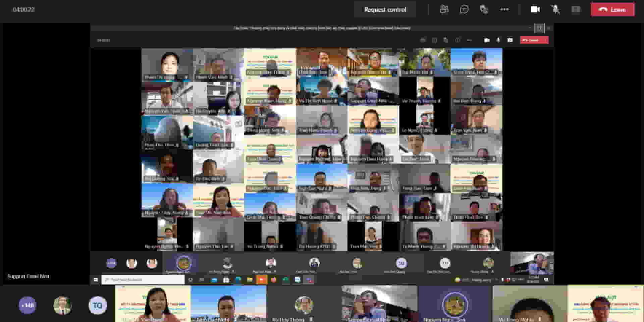644x322 pixels.
Task: Open the Show participants panel icon
Action: [444, 9]
